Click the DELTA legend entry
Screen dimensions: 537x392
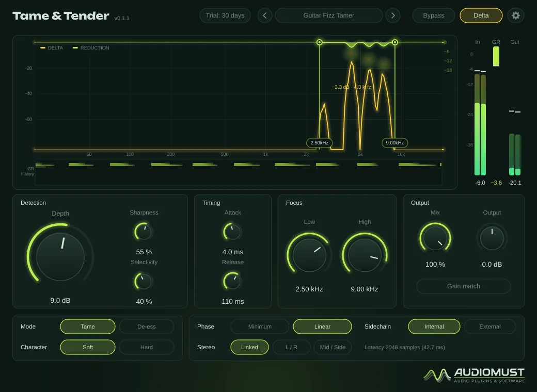point(52,48)
